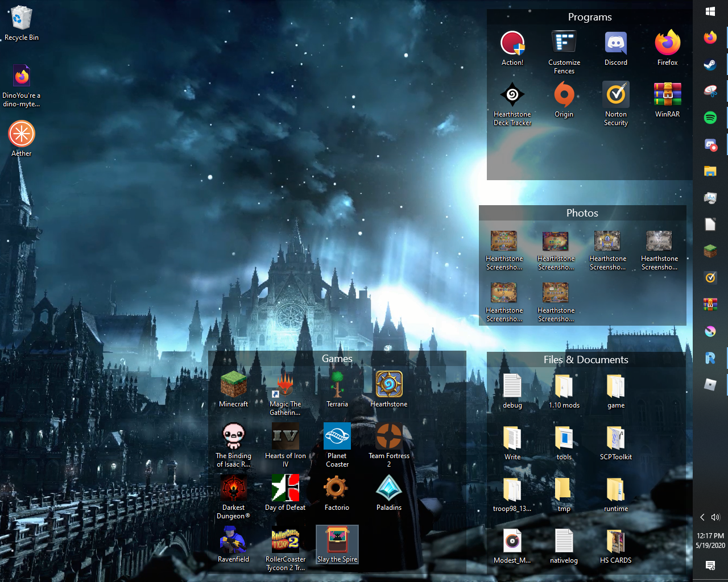Open the Roblox taskbar icon

(710, 385)
